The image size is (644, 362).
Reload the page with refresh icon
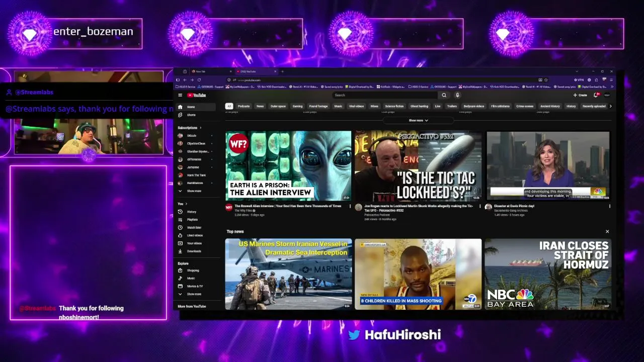(199, 80)
